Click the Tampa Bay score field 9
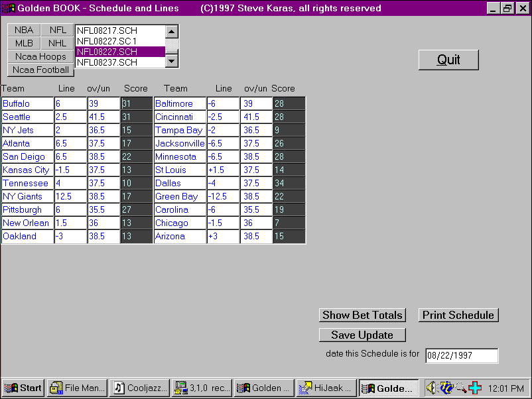 pos(289,130)
